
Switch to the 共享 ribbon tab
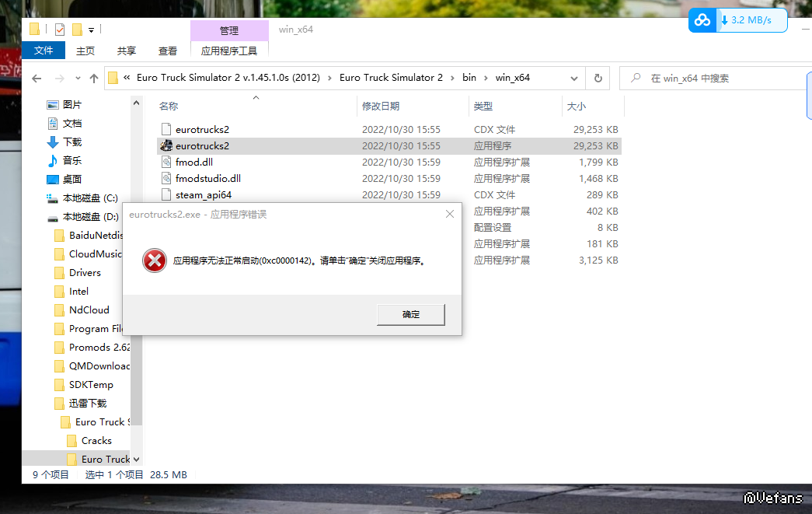[127, 51]
